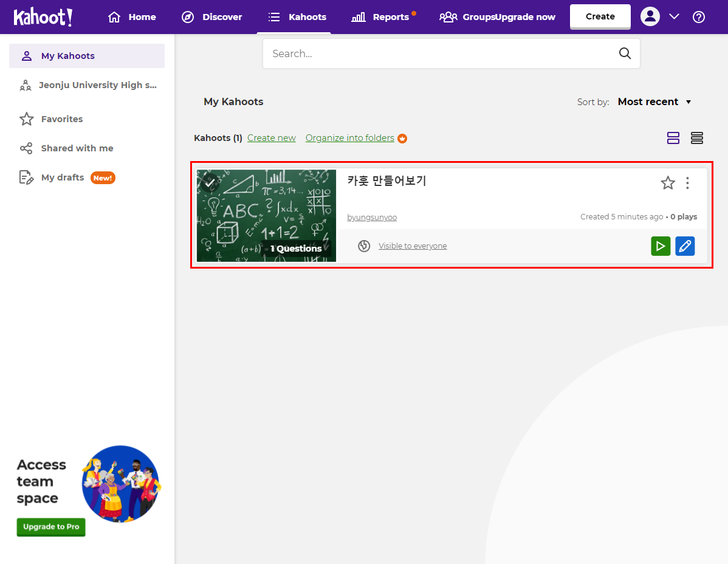
Task: Expand the account dropdown chevron
Action: [x=674, y=16]
